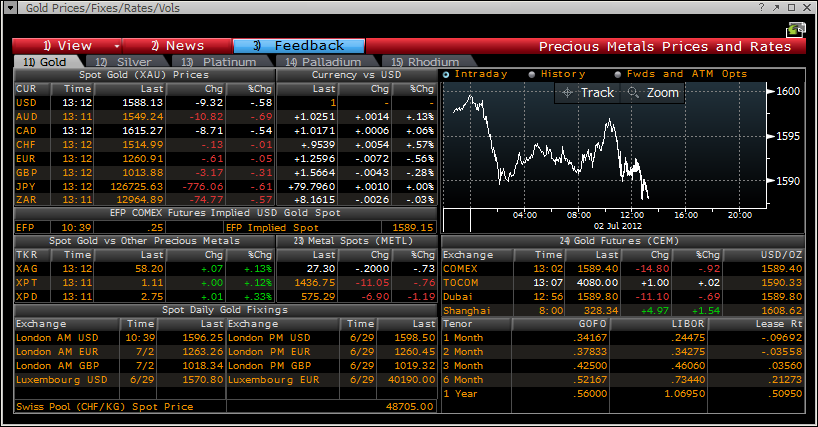Click the Track crosshair icon on chart

pyautogui.click(x=568, y=93)
